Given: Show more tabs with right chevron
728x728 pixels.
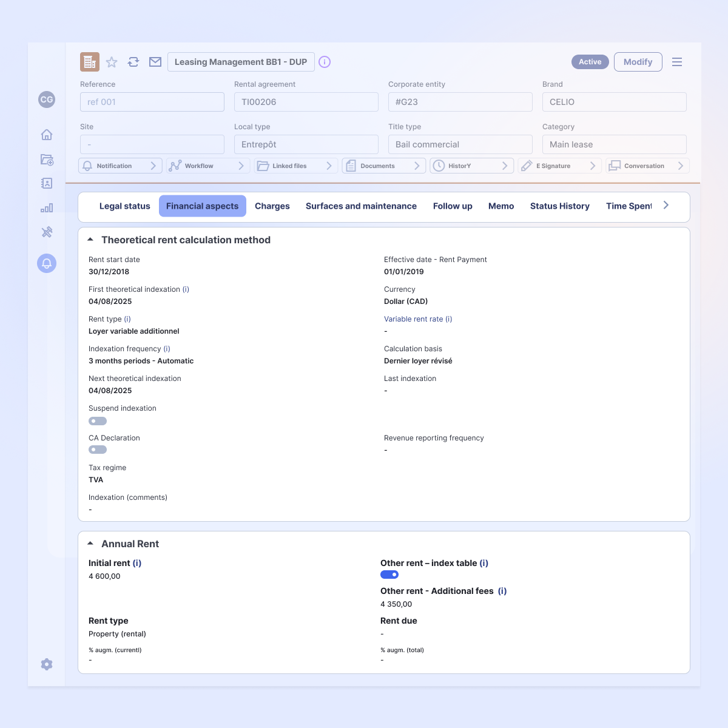Looking at the screenshot, I should (x=666, y=205).
